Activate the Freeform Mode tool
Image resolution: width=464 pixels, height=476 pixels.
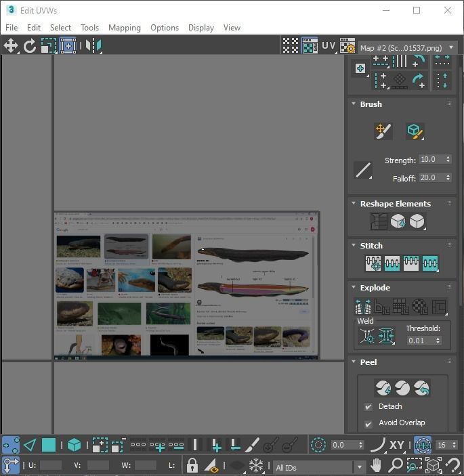(68, 45)
